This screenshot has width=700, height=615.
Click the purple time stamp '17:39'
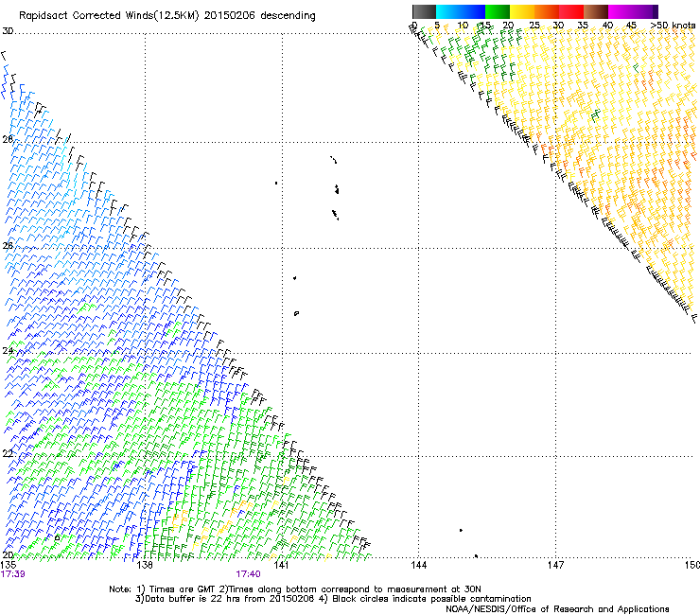point(13,574)
